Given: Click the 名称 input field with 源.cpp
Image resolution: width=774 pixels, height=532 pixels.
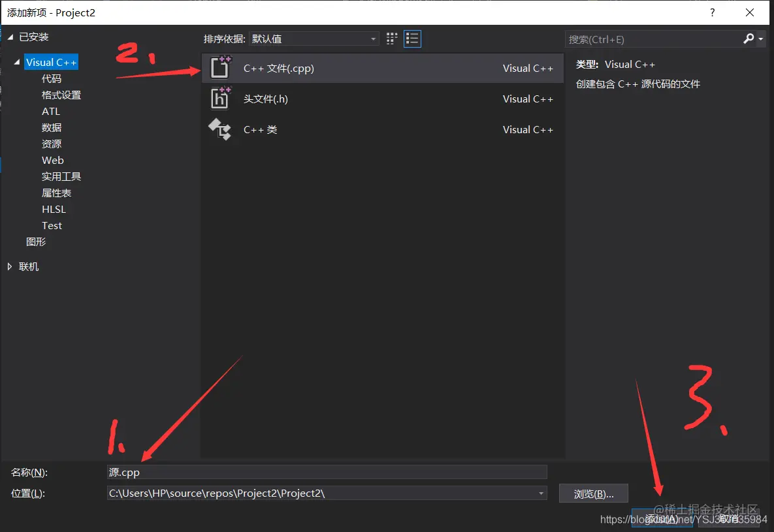Looking at the screenshot, I should pos(327,473).
